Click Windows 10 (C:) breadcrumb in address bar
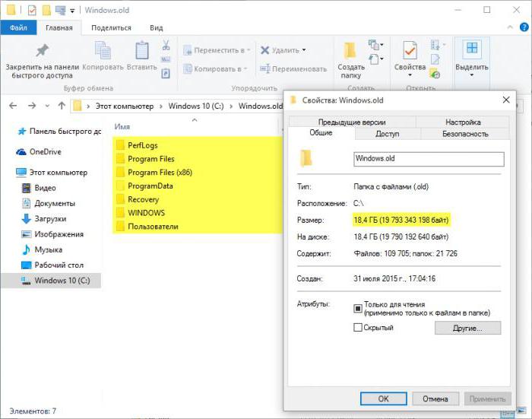Screen dimensions: 532x419 pyautogui.click(x=196, y=106)
